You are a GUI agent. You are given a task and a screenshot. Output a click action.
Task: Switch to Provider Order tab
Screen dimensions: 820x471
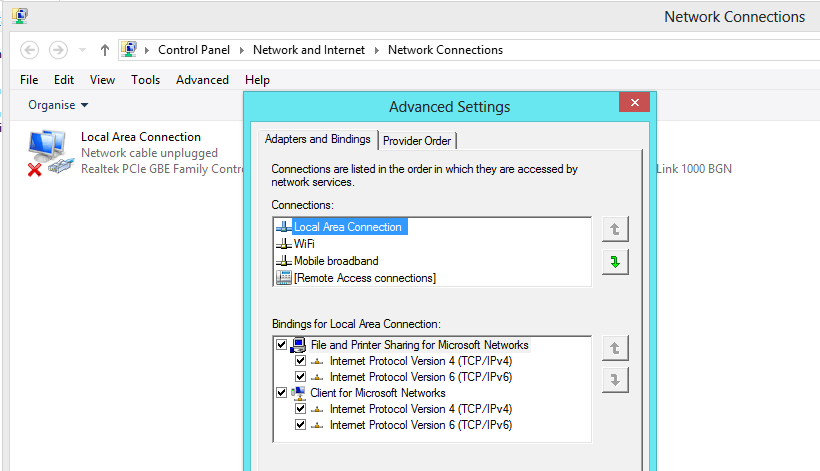click(417, 141)
